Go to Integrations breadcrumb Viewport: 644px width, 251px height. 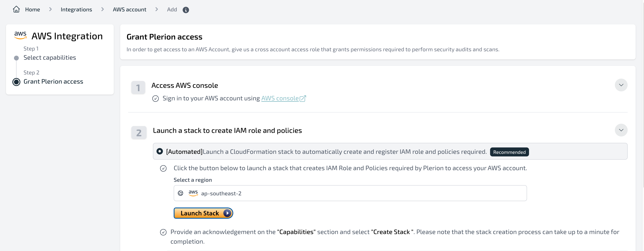76,10
